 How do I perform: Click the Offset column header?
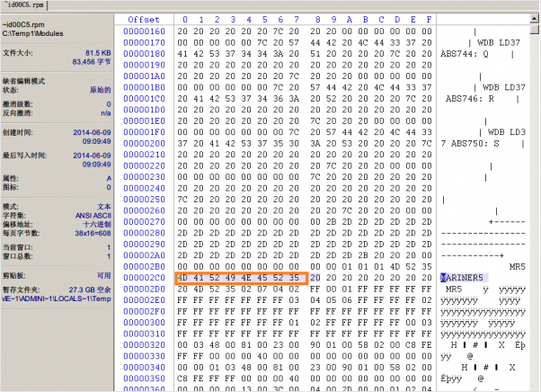click(144, 20)
